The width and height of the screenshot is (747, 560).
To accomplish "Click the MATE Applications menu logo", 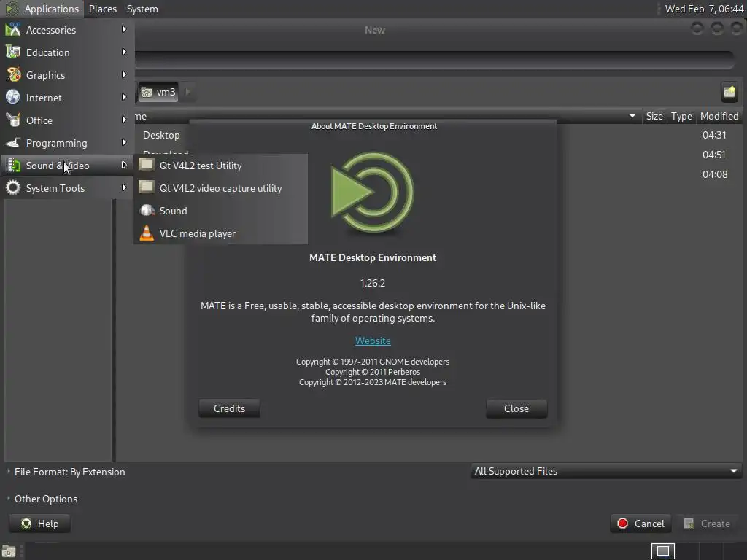I will (x=12, y=8).
